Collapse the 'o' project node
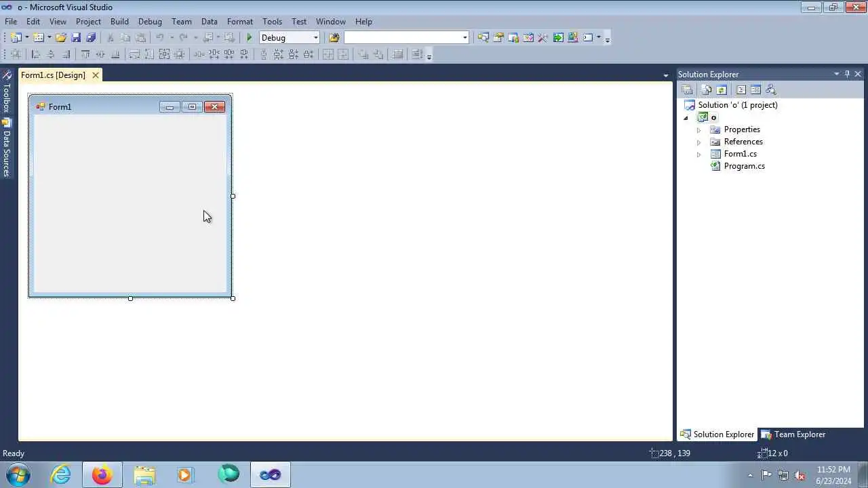The height and width of the screenshot is (488, 868). click(686, 118)
